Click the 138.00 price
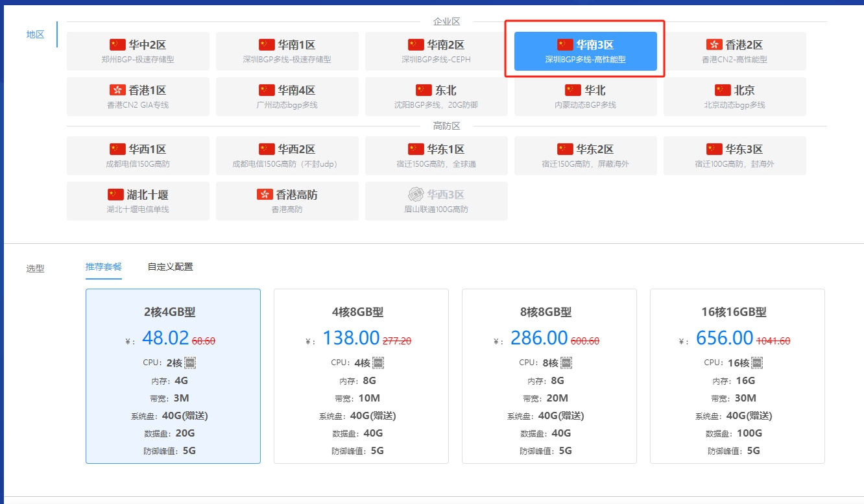This screenshot has height=504, width=864. pos(351,338)
